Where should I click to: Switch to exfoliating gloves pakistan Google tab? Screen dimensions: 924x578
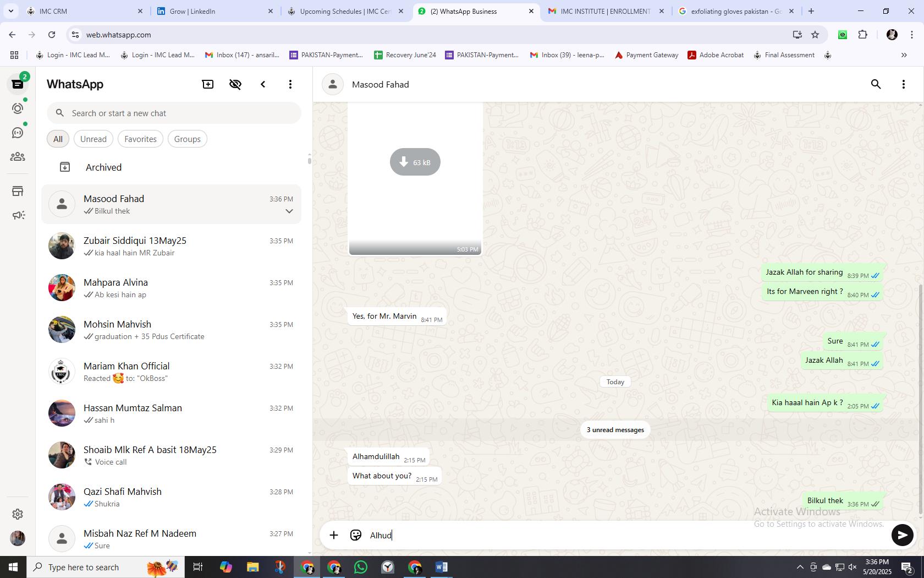pos(736,11)
